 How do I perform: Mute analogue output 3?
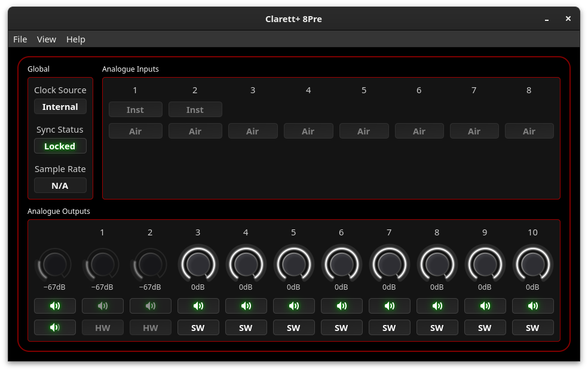point(198,306)
